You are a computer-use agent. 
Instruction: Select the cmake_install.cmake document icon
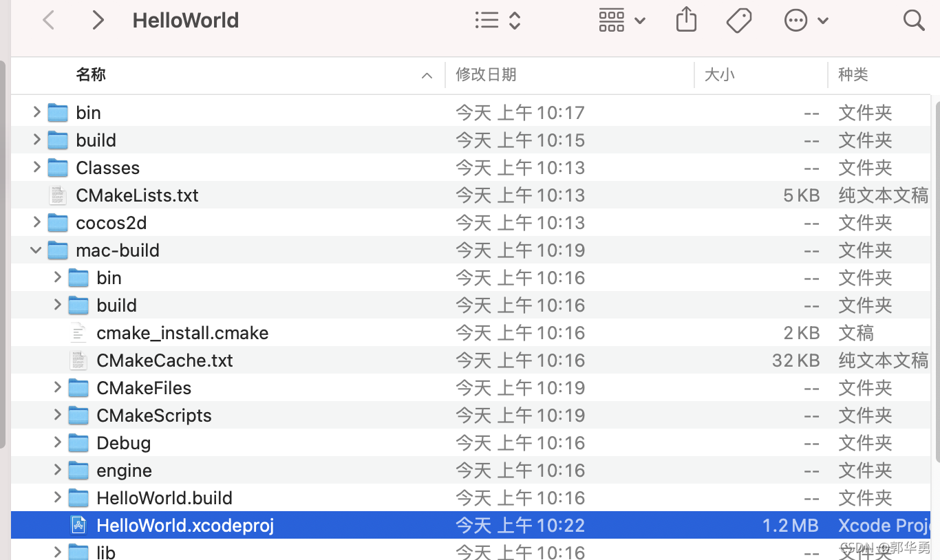pyautogui.click(x=78, y=333)
